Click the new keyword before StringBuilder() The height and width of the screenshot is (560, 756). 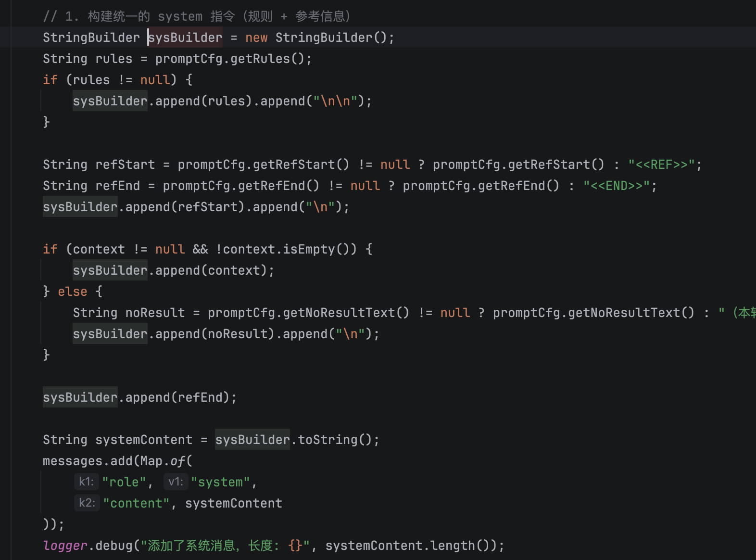tap(256, 38)
